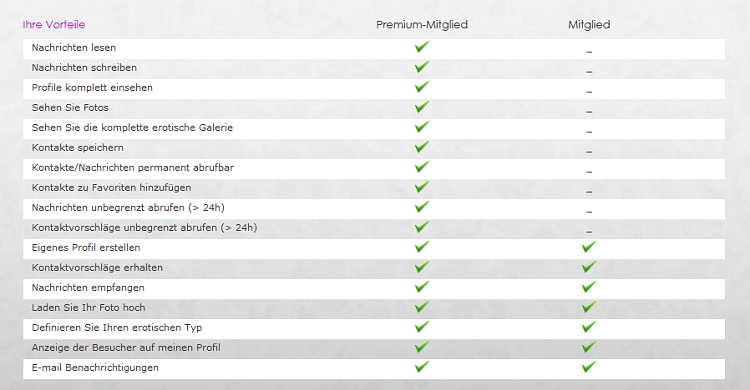The image size is (750, 390).
Task: Click the Ihre Vorteile heading
Action: (54, 24)
